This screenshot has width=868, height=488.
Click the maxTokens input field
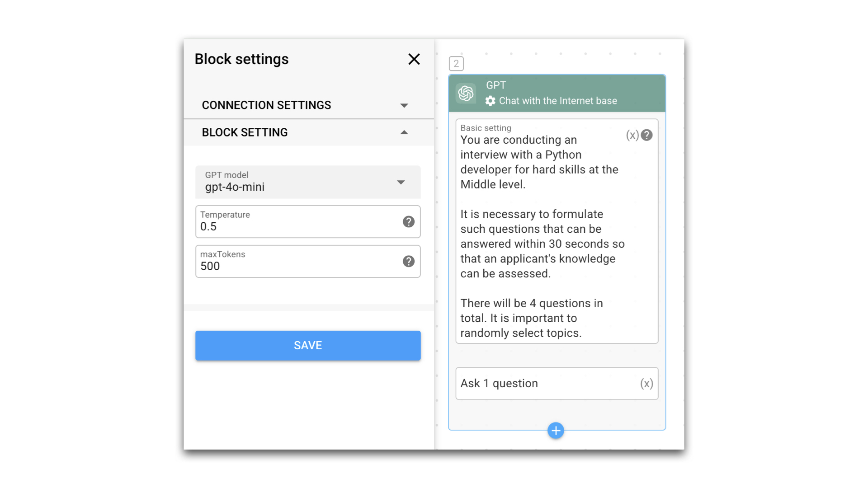[298, 266]
